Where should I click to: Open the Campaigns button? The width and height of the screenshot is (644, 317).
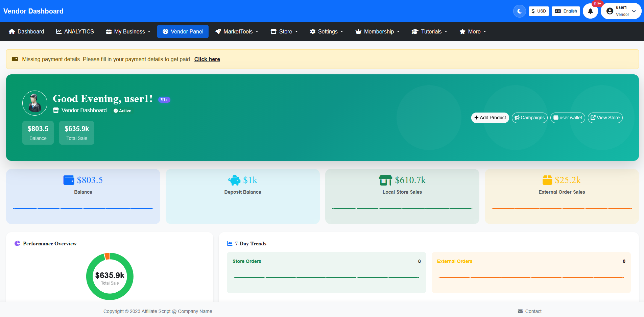pos(529,118)
